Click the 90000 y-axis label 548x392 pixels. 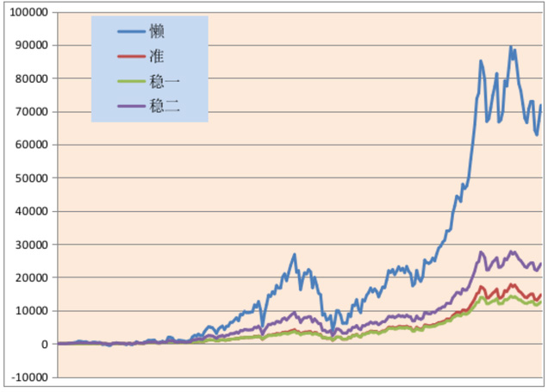point(29,46)
